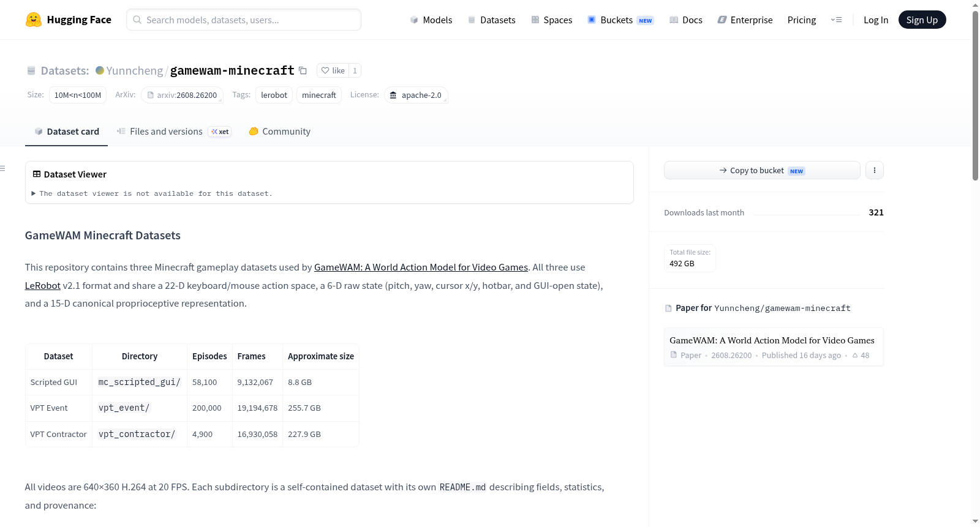Click the VPT Event dataset cell
Screen dimensions: 980x527
tap(59, 408)
